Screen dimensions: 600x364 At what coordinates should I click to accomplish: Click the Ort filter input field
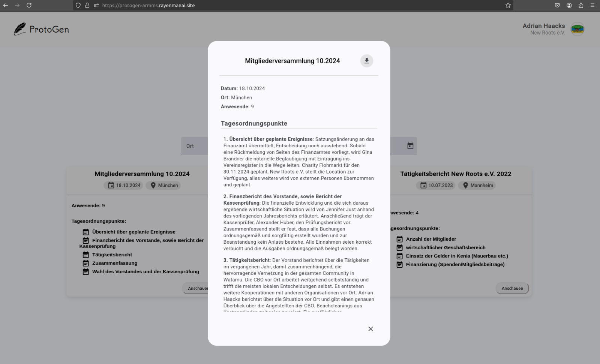194,146
